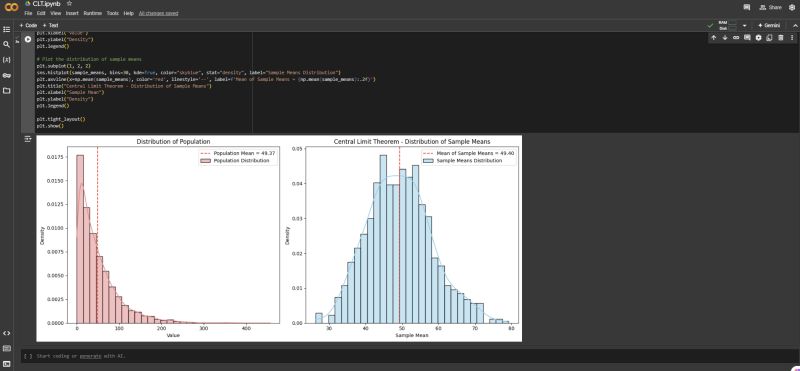800x371 pixels.
Task: Click the All changes saved link
Action: [x=158, y=13]
